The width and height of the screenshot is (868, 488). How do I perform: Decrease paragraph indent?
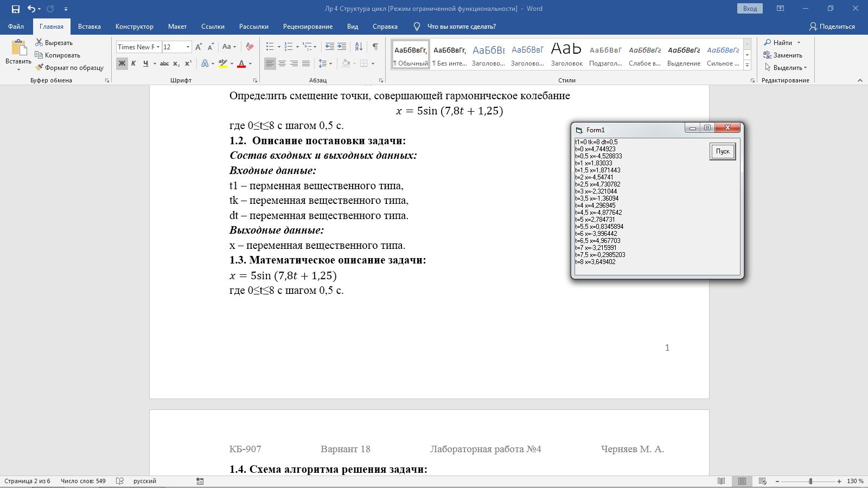[329, 47]
